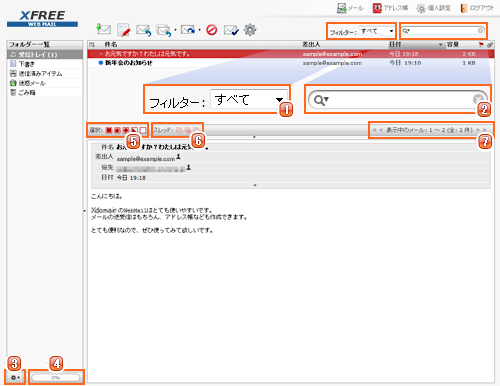The image size is (500, 386).
Task: Mark the message using the envelope-with-checkmark icon
Action: coord(231,30)
